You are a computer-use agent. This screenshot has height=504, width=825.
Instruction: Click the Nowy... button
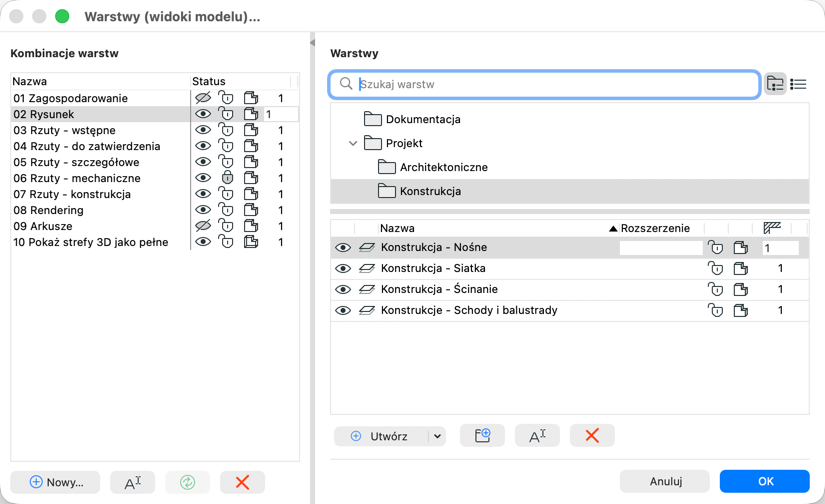pyautogui.click(x=55, y=482)
